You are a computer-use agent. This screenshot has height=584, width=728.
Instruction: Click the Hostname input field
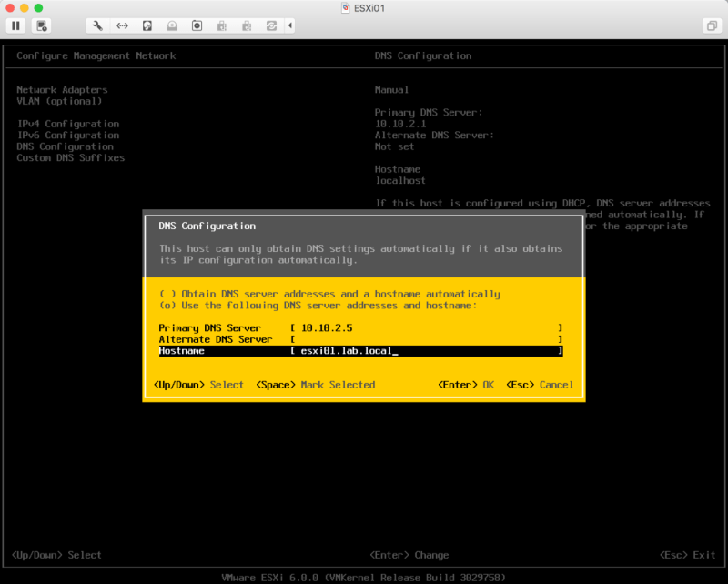pyautogui.click(x=426, y=350)
